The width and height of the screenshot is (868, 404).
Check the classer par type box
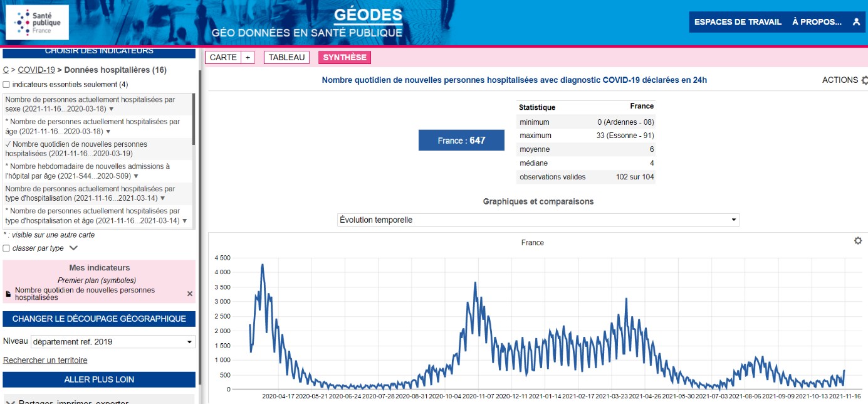pos(6,248)
